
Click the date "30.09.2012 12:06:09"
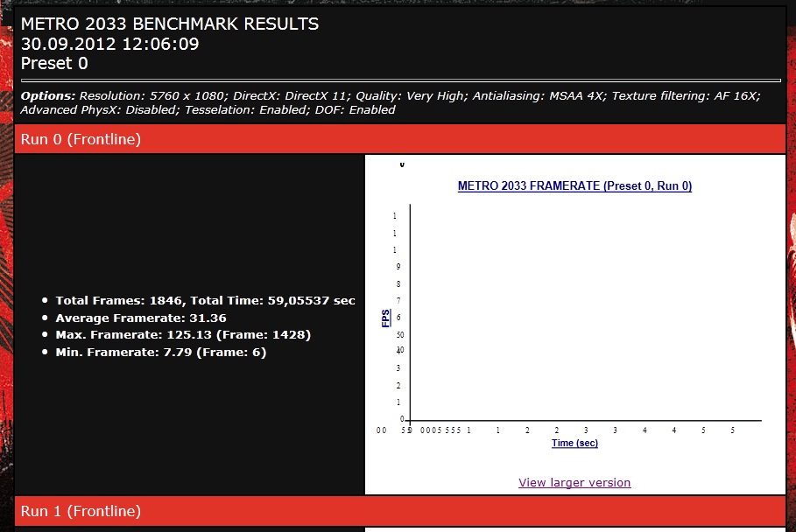point(109,44)
